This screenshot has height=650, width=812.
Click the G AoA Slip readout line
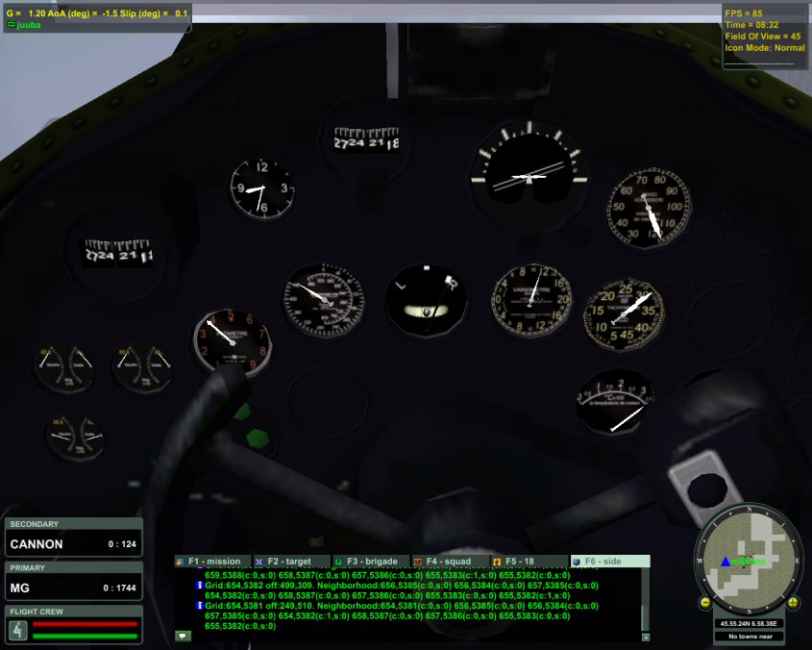97,12
